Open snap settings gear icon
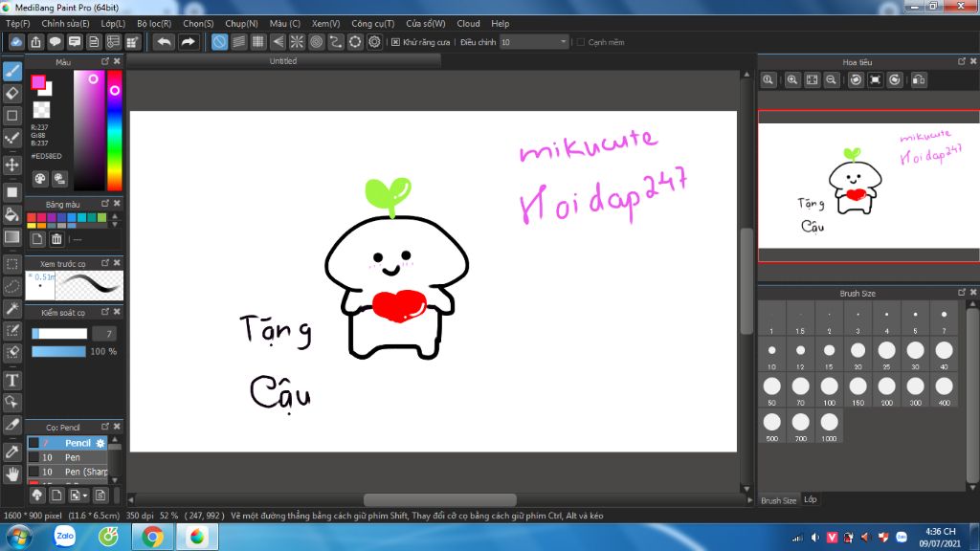 click(x=374, y=42)
